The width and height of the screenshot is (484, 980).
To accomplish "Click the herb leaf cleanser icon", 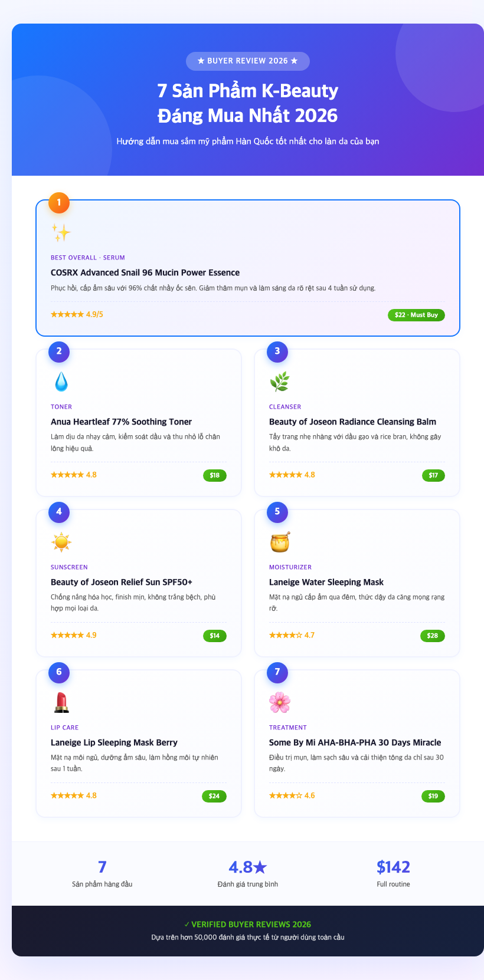I will pyautogui.click(x=279, y=382).
